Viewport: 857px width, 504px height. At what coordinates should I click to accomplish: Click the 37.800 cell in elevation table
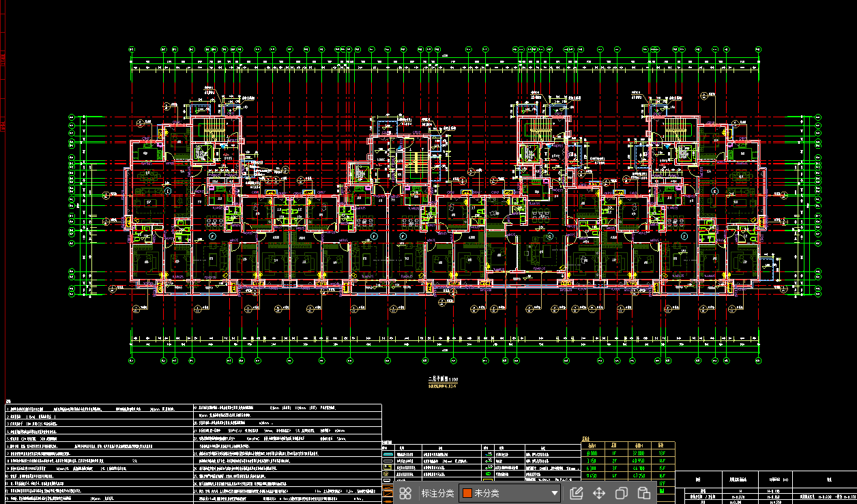coord(639,452)
